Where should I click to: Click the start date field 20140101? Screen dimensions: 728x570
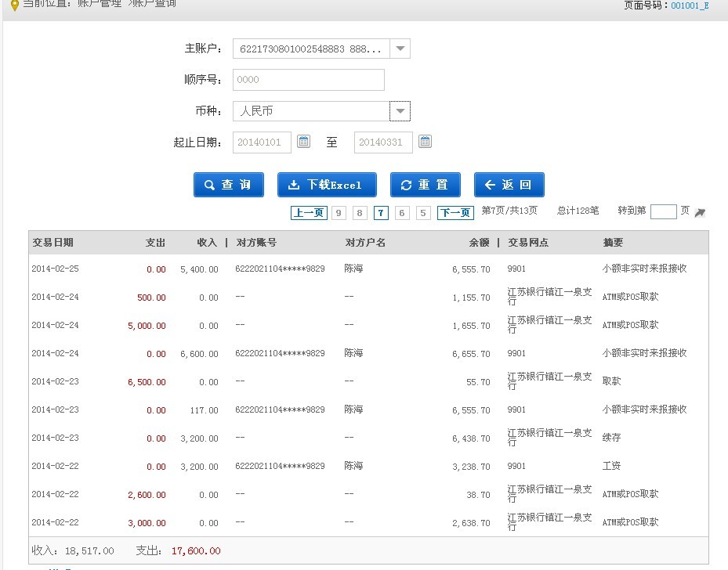(x=262, y=142)
